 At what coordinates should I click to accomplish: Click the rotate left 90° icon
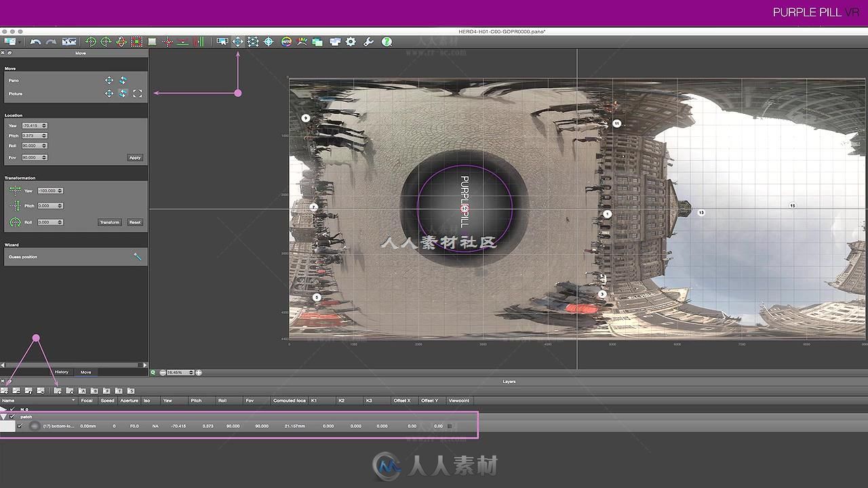pos(90,42)
